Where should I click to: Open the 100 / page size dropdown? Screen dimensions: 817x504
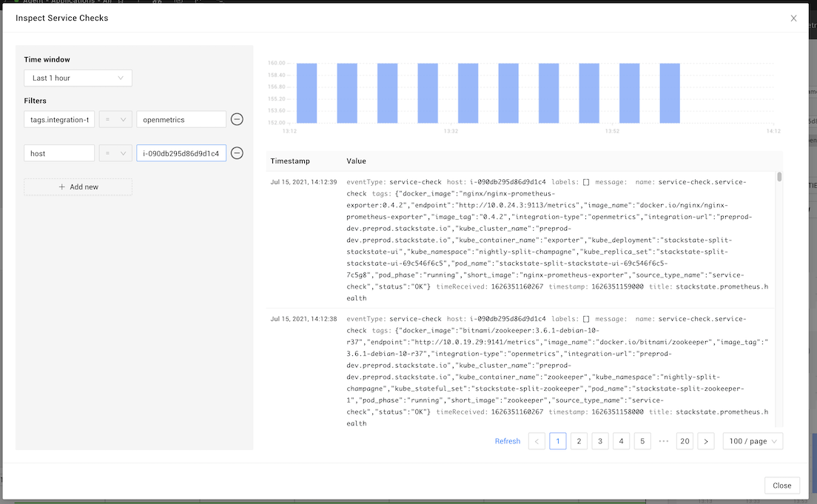753,441
